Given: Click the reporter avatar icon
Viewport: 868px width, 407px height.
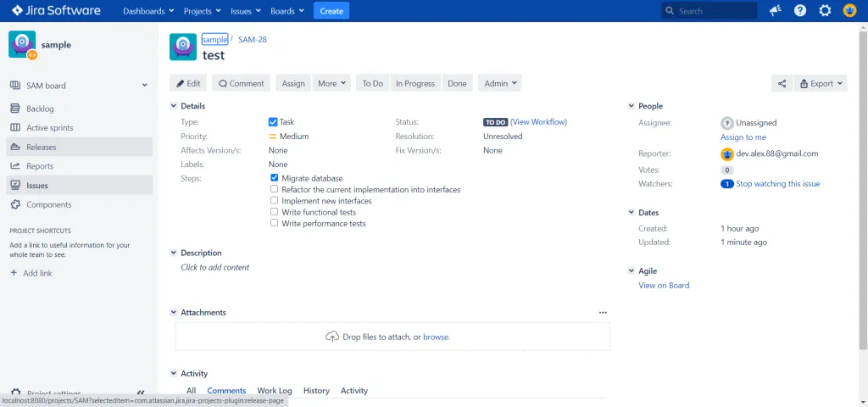Looking at the screenshot, I should (x=726, y=154).
